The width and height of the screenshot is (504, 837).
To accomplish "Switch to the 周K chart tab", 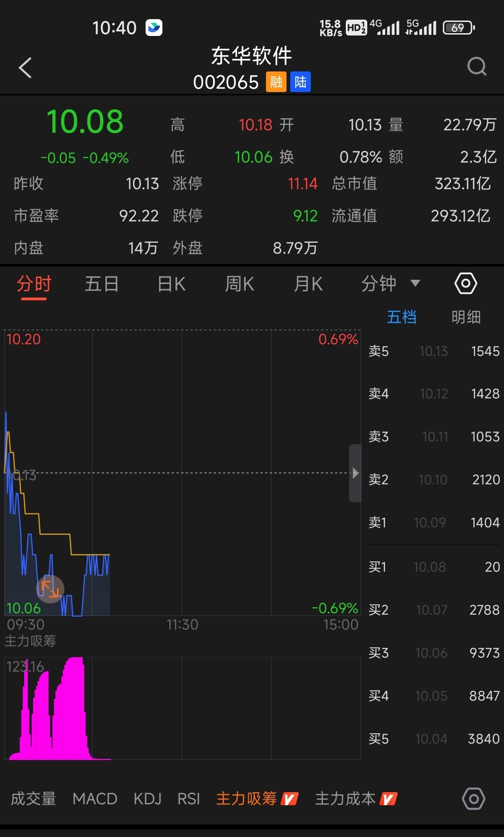I will (x=239, y=284).
